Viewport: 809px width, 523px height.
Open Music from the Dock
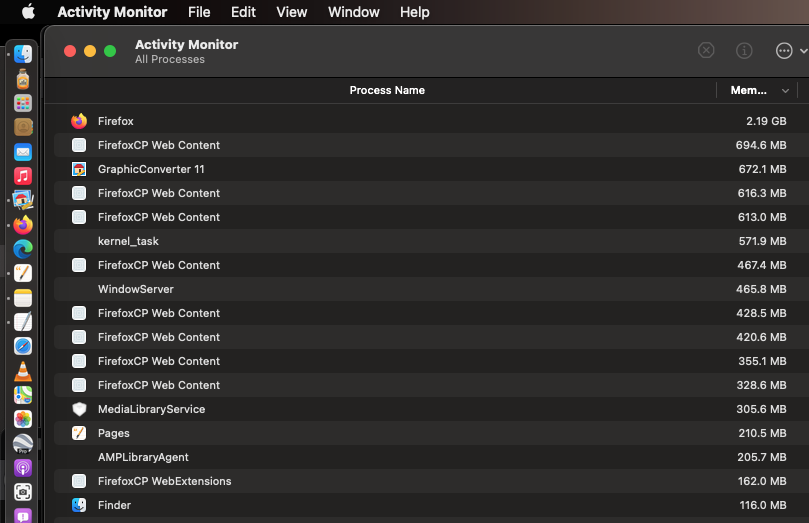click(x=23, y=176)
